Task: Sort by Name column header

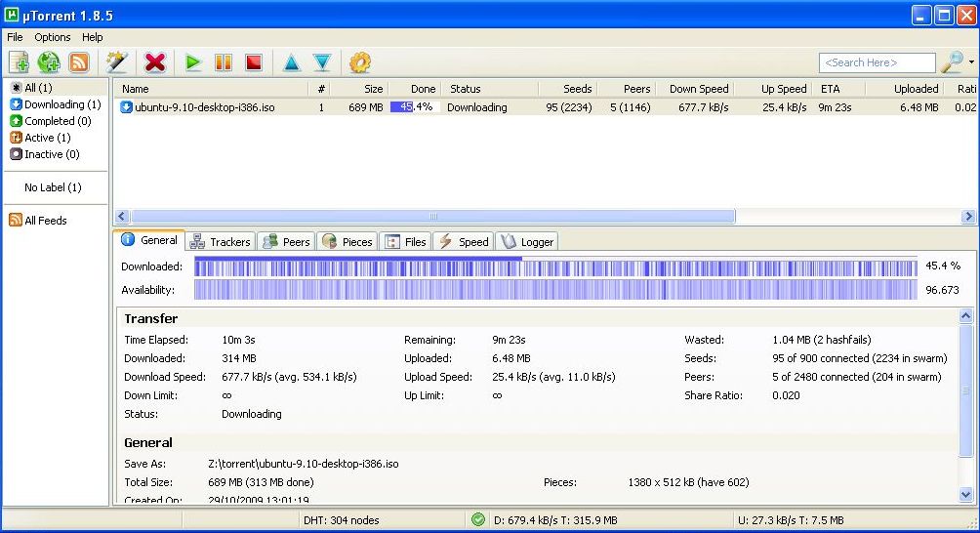Action: [211, 89]
